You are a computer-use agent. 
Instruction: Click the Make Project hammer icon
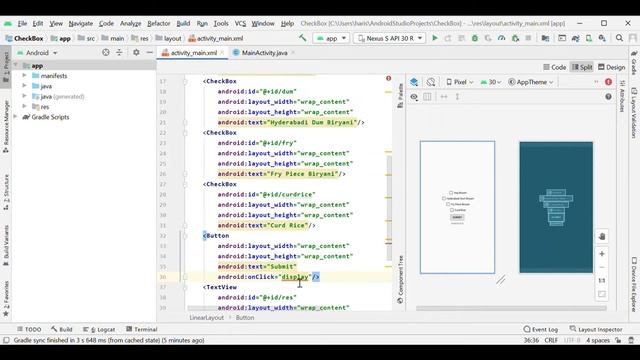click(x=302, y=38)
